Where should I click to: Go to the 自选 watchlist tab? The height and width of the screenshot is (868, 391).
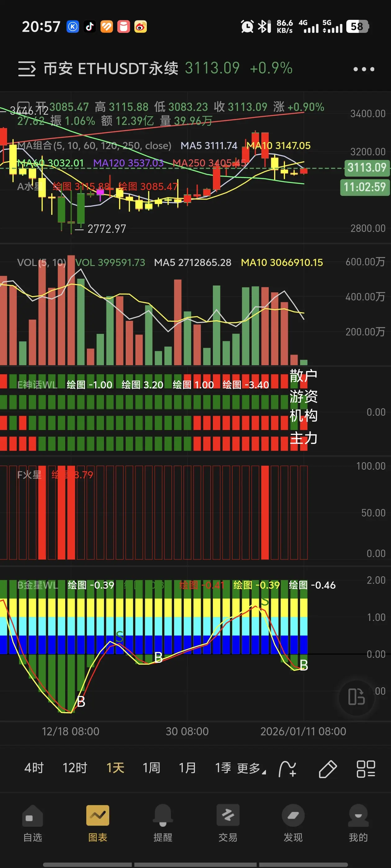[33, 823]
